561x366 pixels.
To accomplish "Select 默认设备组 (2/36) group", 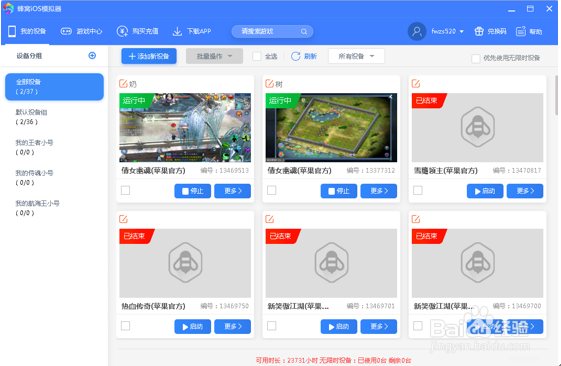I will 54,117.
